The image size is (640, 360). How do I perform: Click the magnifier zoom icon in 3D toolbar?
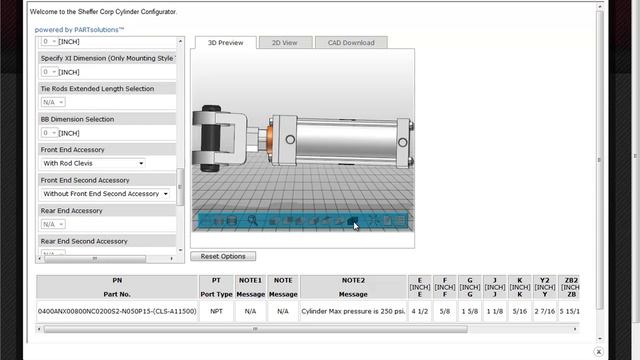tap(253, 221)
